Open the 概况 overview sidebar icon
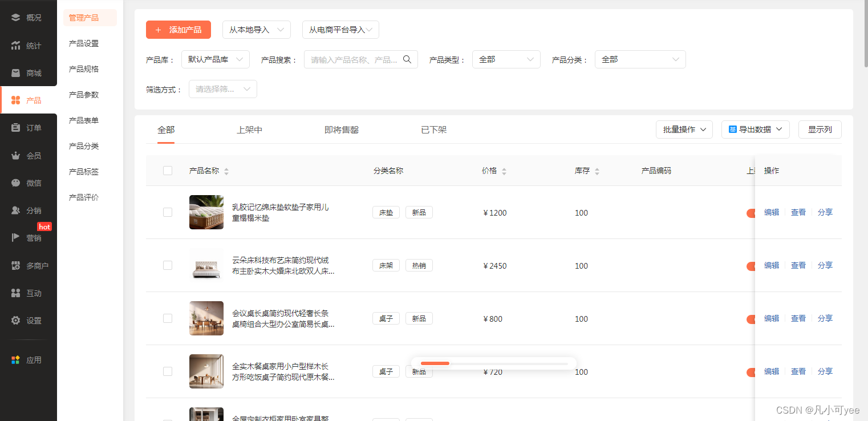 point(16,18)
